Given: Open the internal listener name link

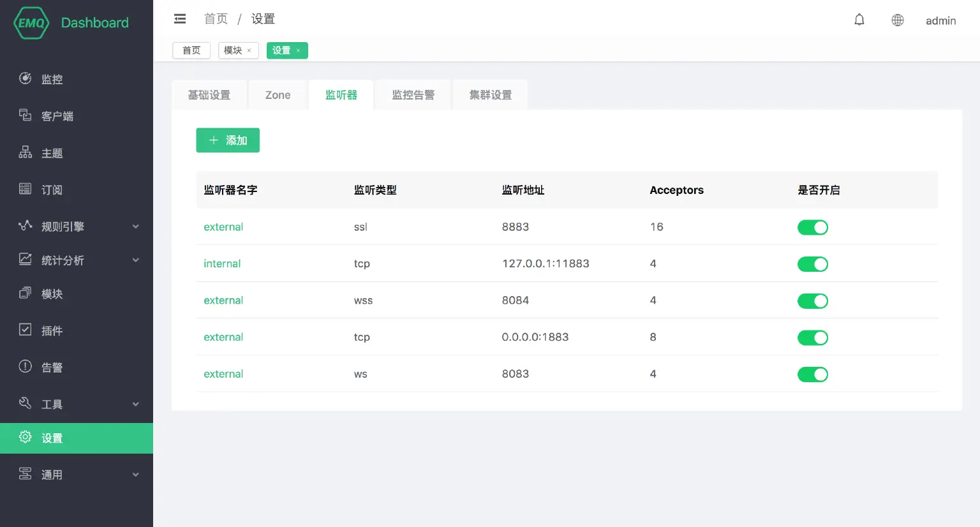Looking at the screenshot, I should click(x=222, y=263).
